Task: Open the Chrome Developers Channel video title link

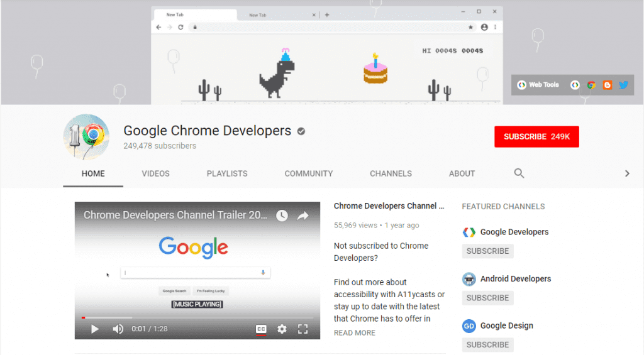Action: pos(389,206)
